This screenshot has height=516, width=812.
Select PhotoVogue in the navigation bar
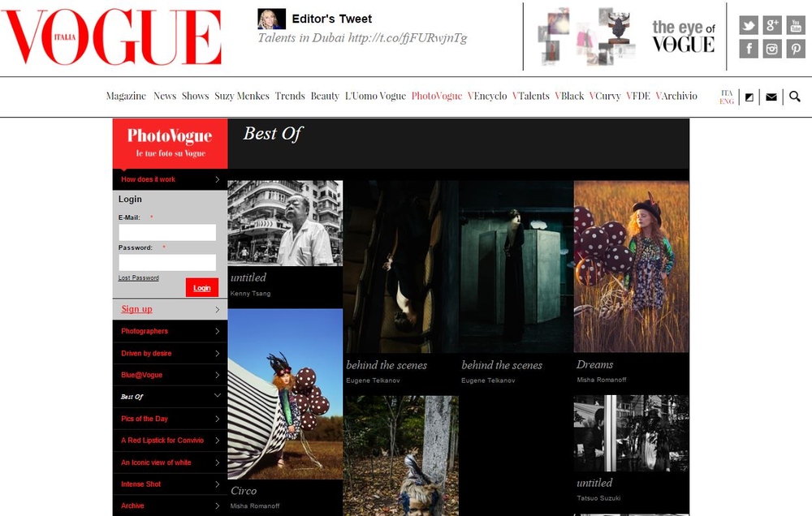point(437,96)
